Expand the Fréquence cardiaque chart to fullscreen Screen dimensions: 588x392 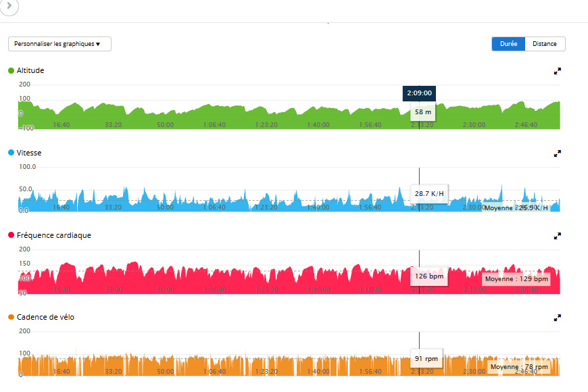[558, 236]
